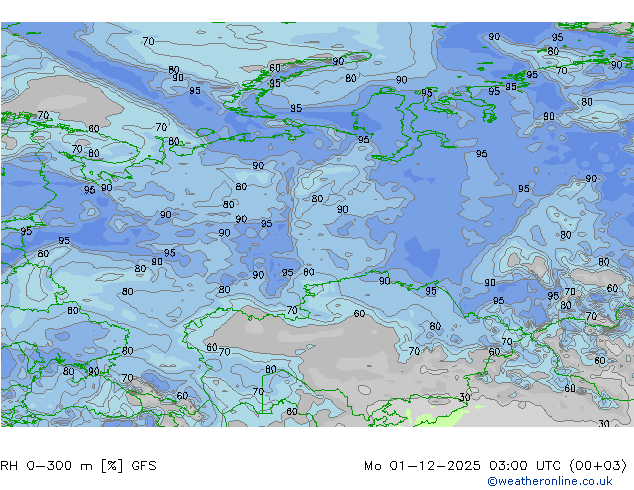Click the 'RH 0-300 m [%] GFS' title text
This screenshot has height=490, width=634.
pos(78,466)
